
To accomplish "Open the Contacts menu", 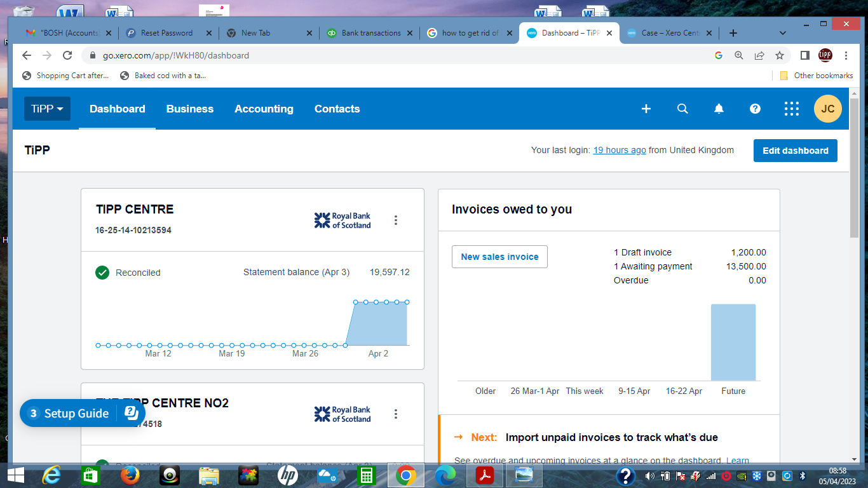I will tap(337, 109).
